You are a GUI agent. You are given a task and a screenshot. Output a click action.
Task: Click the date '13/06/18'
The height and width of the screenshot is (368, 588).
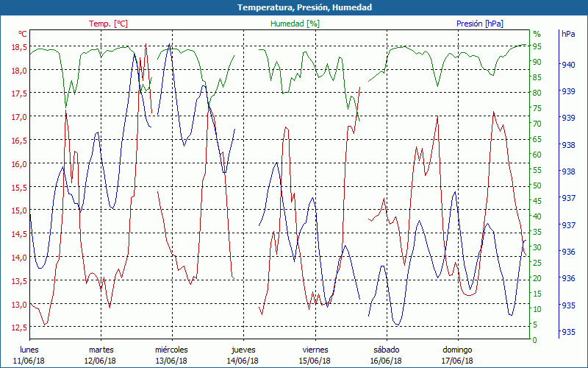171,361
